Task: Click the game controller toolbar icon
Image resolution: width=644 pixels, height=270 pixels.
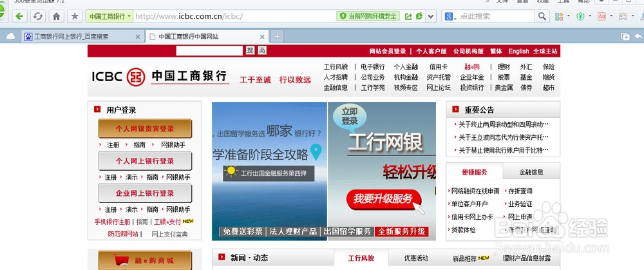Action: (x=623, y=17)
